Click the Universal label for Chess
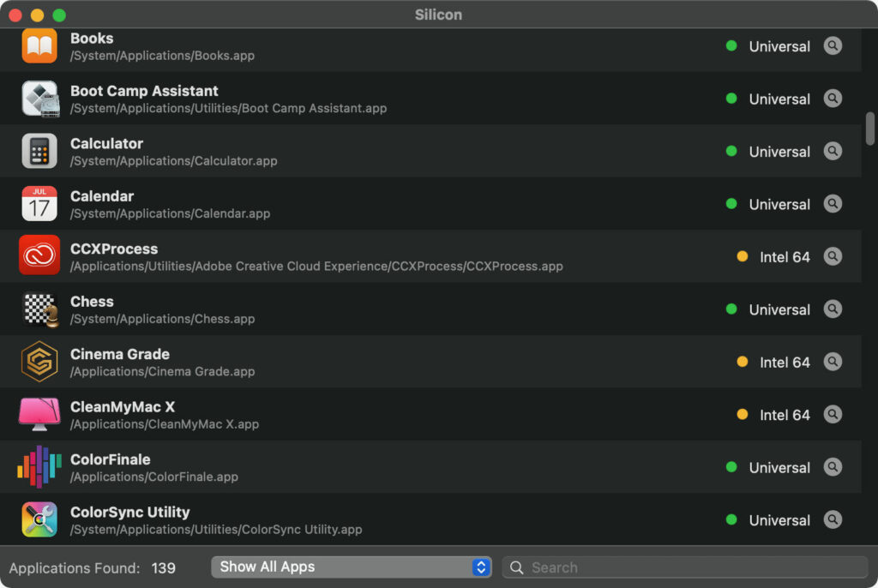 coord(779,309)
